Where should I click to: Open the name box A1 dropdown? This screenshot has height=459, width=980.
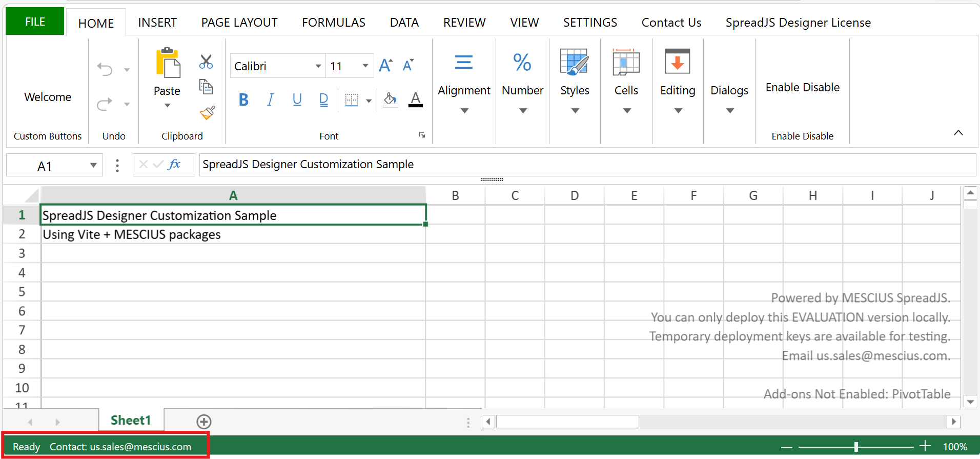[x=93, y=165]
